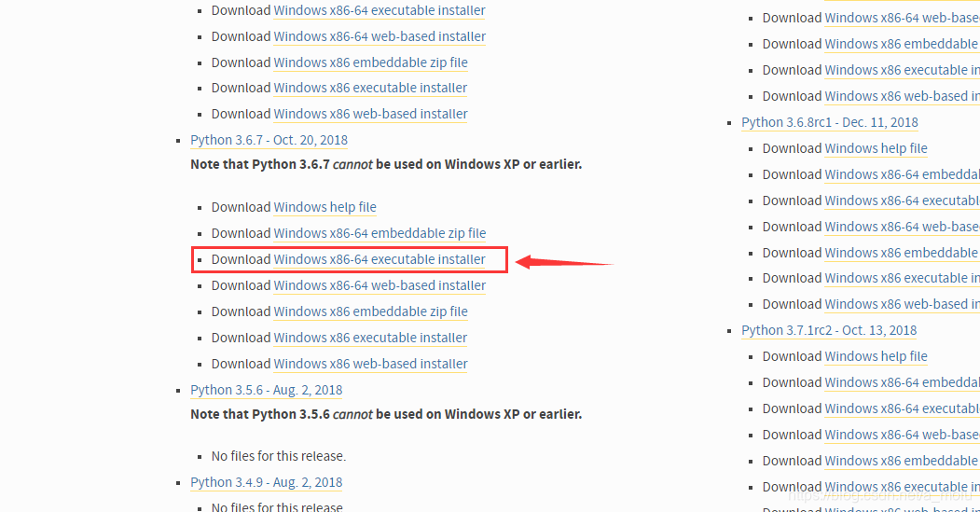Download Windows x86 web-based installer under Python 3.6.8rc1
Image resolution: width=980 pixels, height=512 pixels.
click(902, 304)
